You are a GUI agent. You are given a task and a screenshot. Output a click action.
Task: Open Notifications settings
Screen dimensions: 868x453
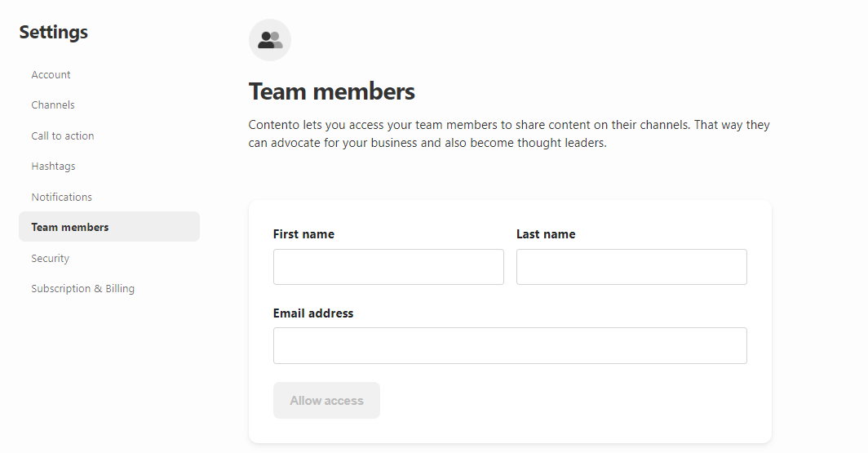tap(61, 198)
